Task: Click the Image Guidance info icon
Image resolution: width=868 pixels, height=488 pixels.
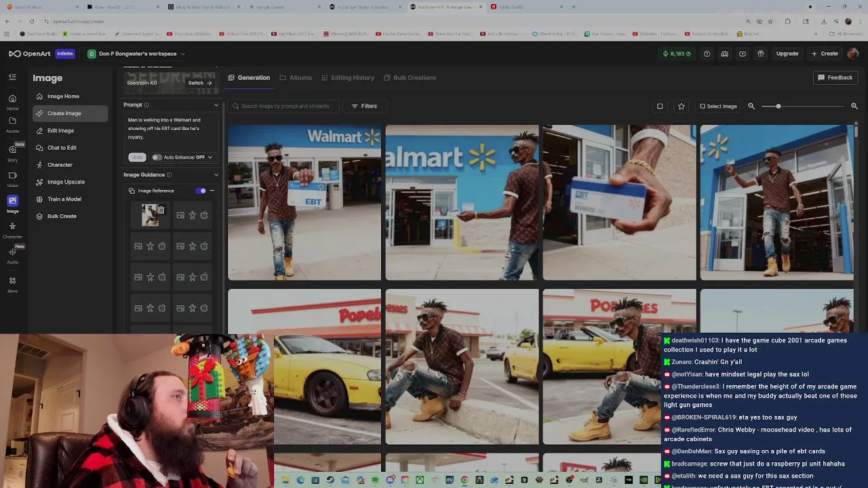Action: (170, 175)
